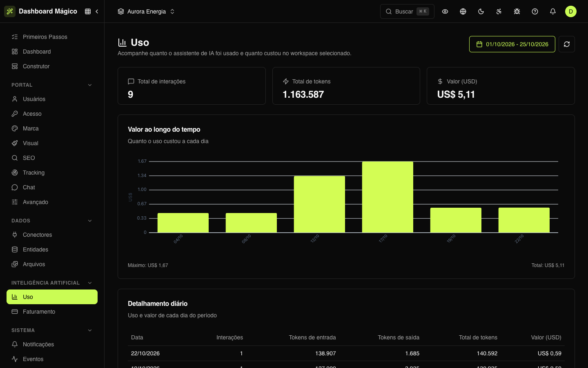
Task: Open the bug report icon
Action: 517,11
